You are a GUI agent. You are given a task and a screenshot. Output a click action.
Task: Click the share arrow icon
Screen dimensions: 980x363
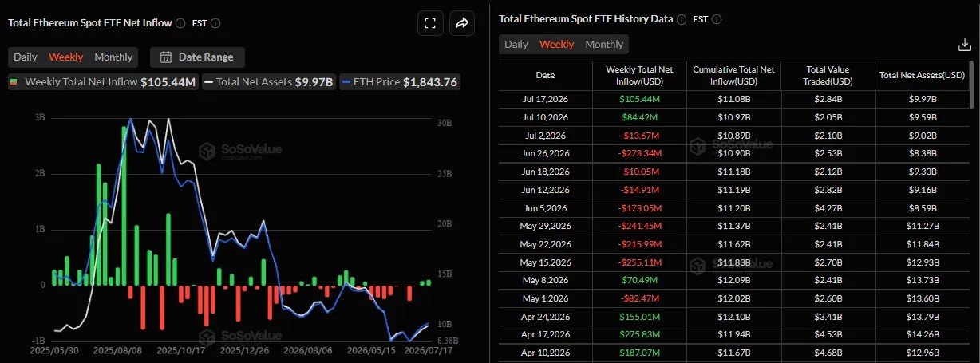(x=462, y=23)
